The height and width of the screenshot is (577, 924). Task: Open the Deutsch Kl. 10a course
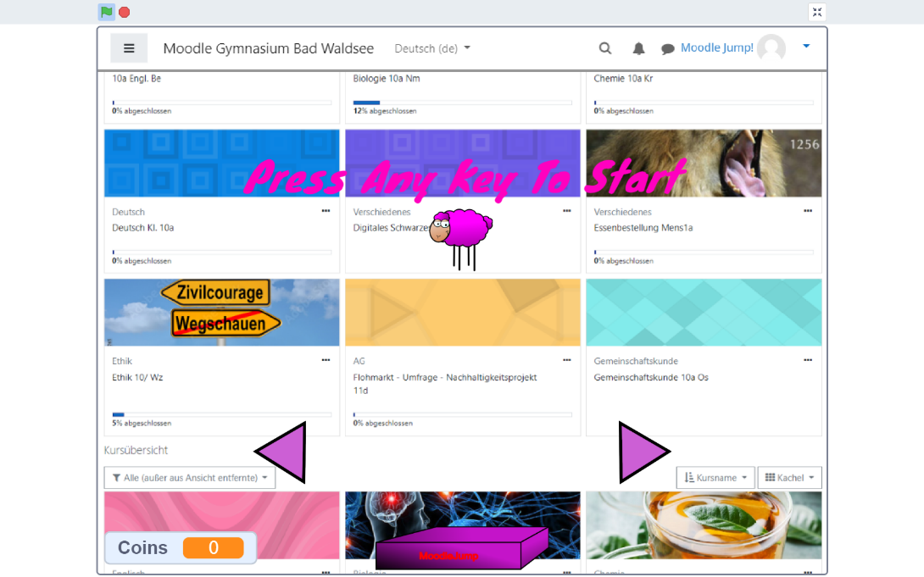pyautogui.click(x=143, y=228)
